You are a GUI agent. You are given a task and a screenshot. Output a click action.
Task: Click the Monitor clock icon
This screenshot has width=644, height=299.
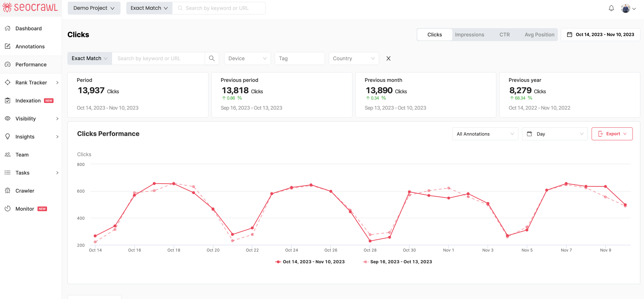point(8,208)
